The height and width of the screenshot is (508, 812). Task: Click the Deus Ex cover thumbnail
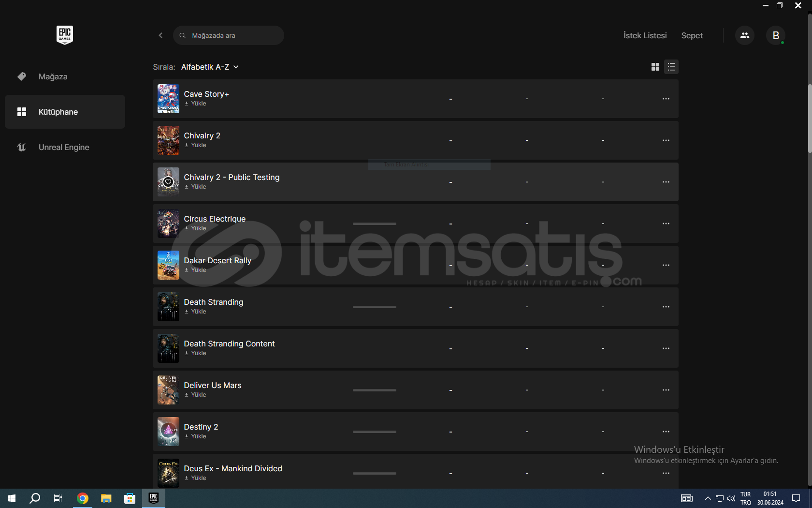pos(168,473)
